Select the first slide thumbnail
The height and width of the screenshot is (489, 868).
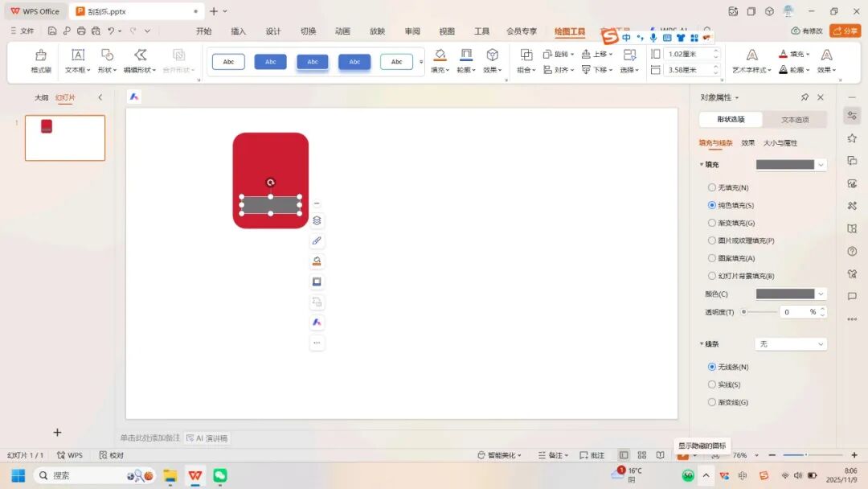tap(64, 138)
